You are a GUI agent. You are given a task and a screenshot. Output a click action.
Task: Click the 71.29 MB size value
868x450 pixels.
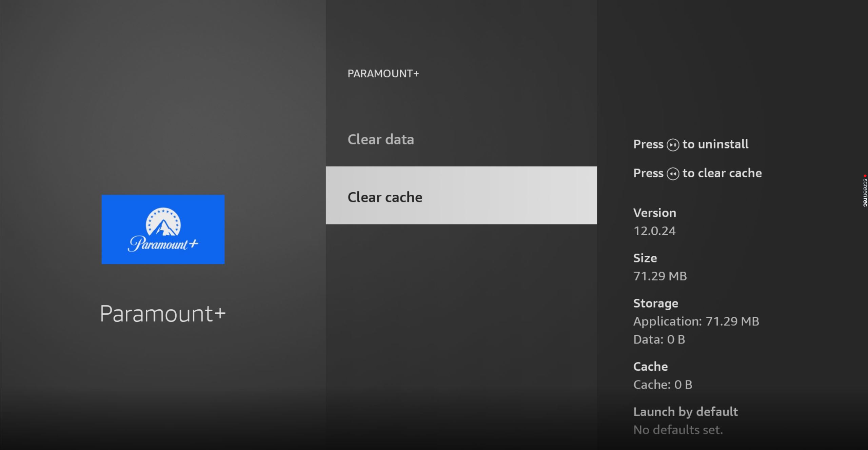tap(660, 276)
